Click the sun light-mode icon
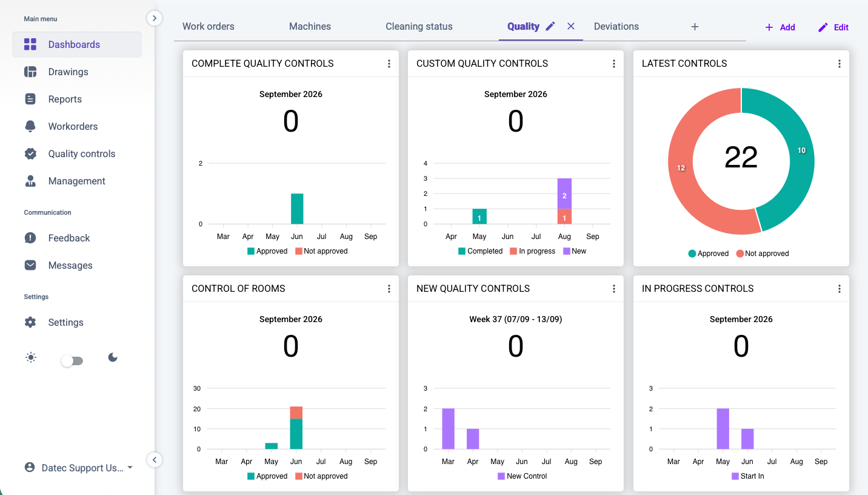 tap(31, 357)
